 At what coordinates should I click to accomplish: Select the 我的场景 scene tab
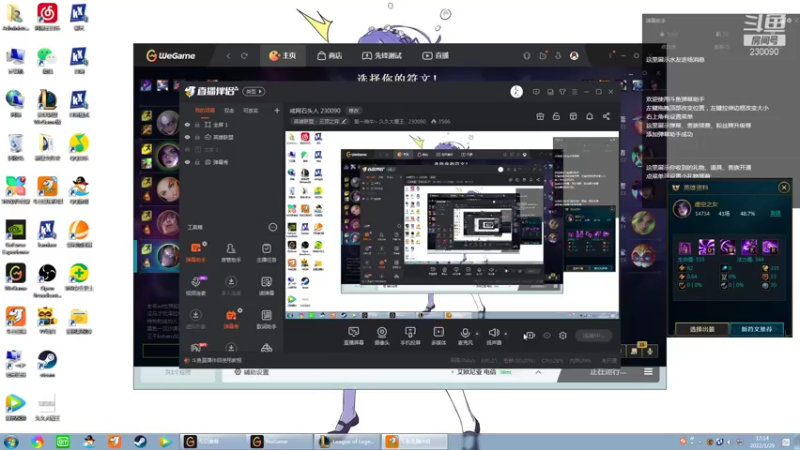point(205,111)
